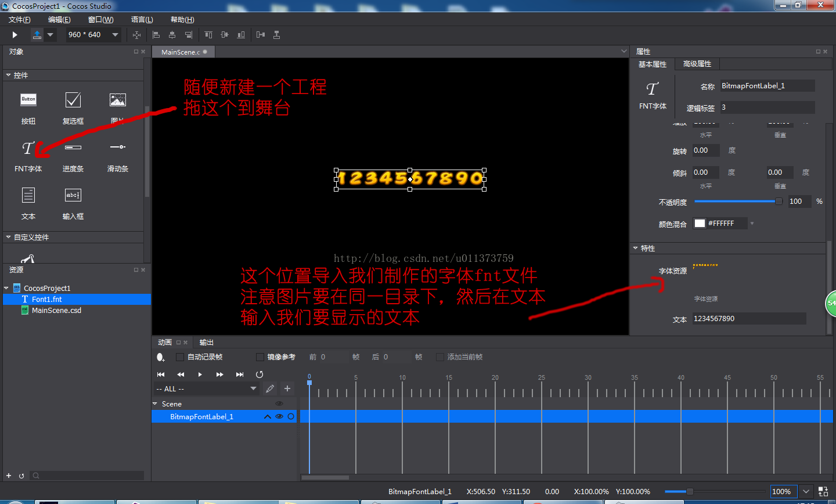Viewport: 836px width, 504px height.
Task: Click the edit animation pencil icon
Action: (270, 388)
